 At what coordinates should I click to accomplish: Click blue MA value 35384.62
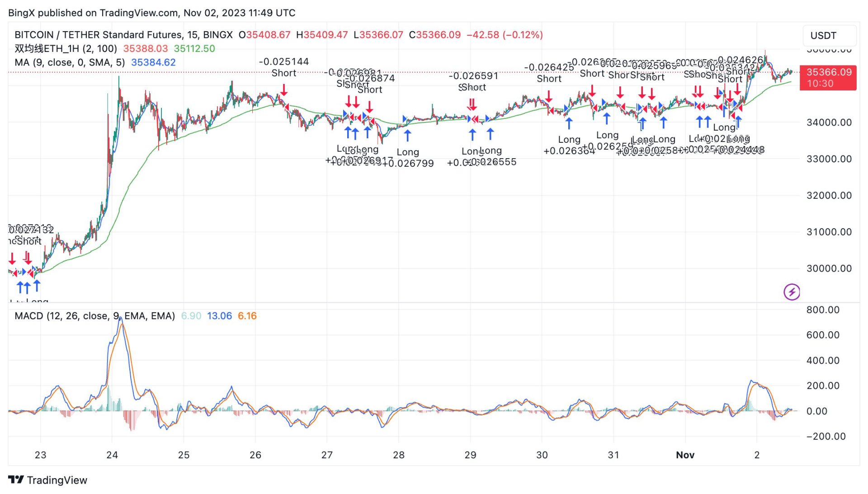click(x=153, y=62)
